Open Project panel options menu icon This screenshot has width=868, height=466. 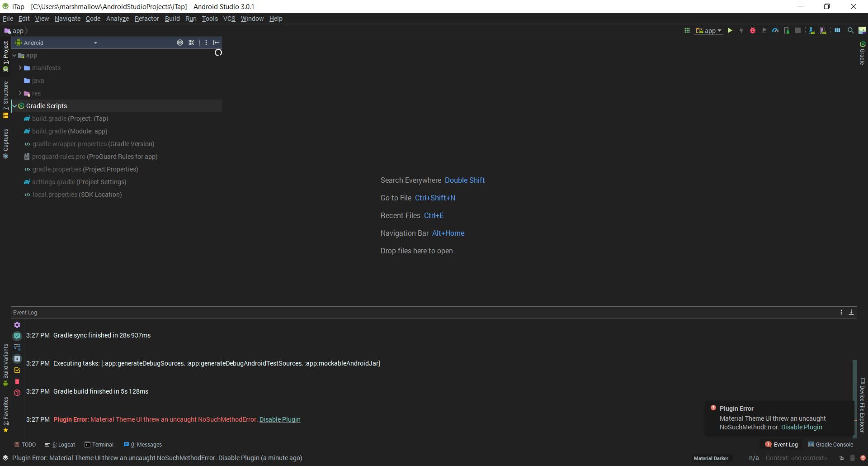(x=206, y=43)
